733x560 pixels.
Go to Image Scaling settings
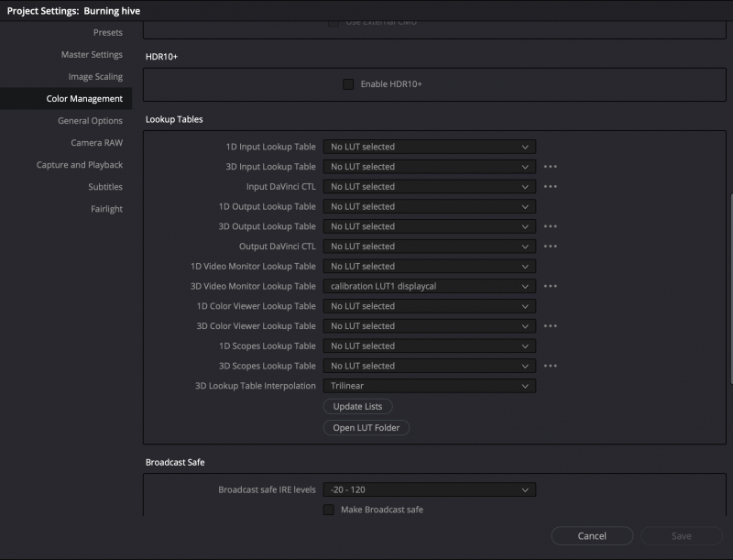[x=95, y=77]
